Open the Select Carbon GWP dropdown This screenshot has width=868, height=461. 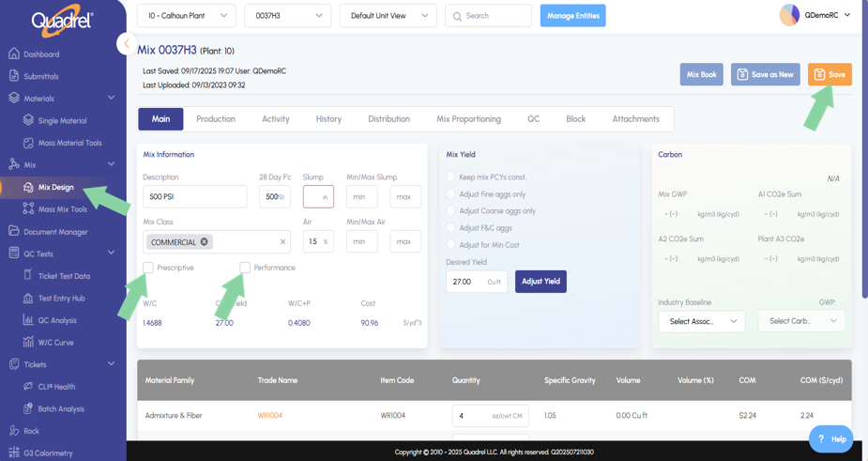click(801, 321)
